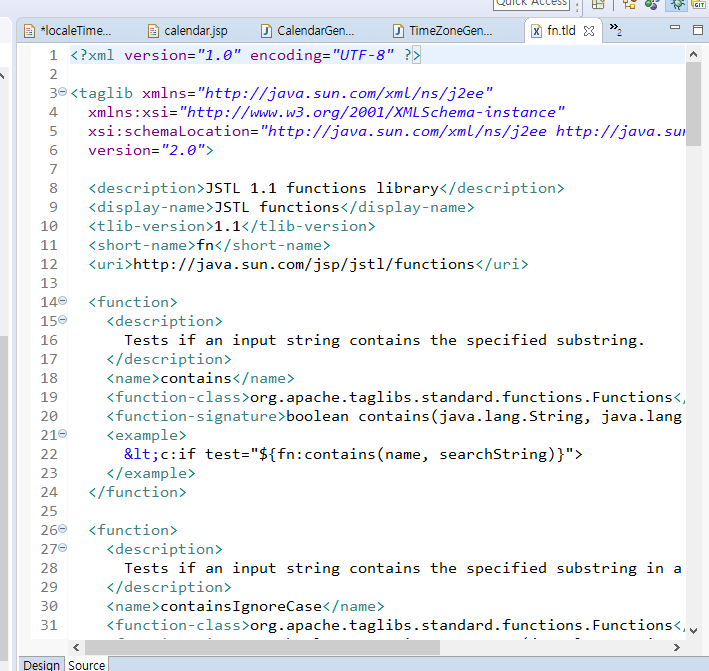Image resolution: width=709 pixels, height=671 pixels.
Task: Click the name 'contains' on line 18
Action: click(x=196, y=378)
